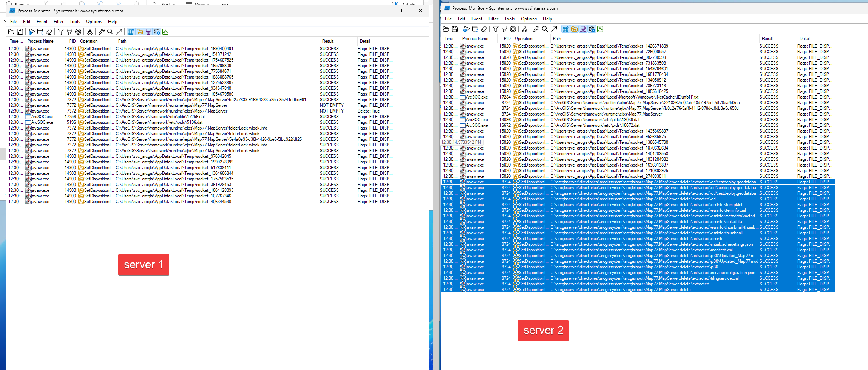The width and height of the screenshot is (868, 370).
Task: Toggle Show Profiling Events in server 1 window
Action: pos(165,32)
